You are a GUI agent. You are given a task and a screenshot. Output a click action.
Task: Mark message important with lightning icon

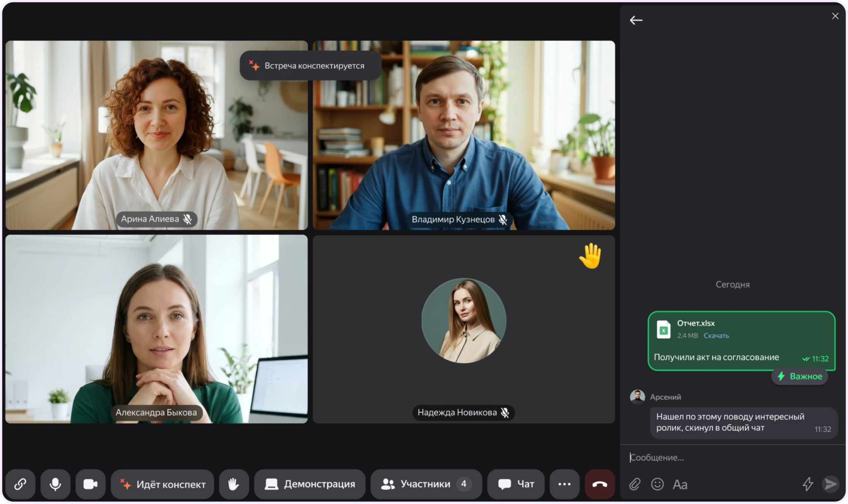pyautogui.click(x=808, y=484)
